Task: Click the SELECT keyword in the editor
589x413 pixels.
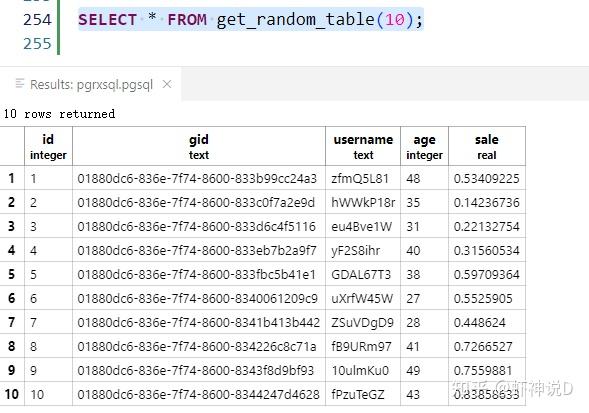Action: (x=107, y=20)
